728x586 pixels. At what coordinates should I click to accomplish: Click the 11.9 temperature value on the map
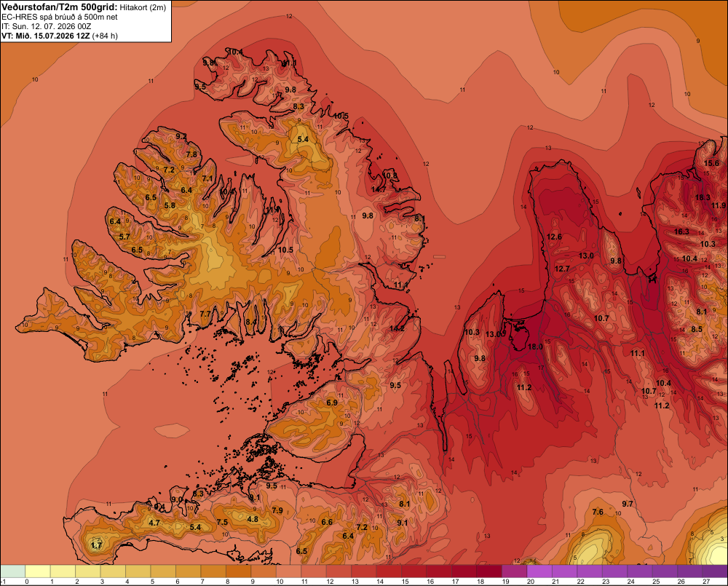[x=719, y=205]
